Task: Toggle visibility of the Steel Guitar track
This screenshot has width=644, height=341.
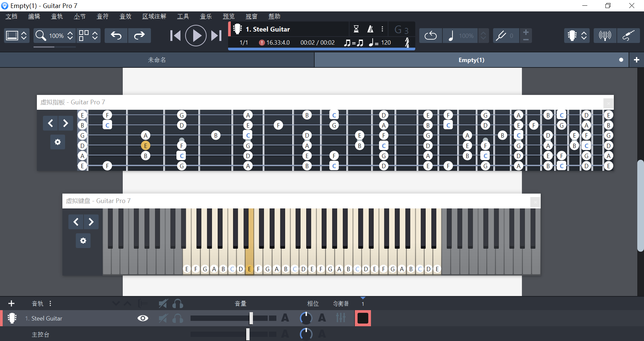Action: click(x=143, y=318)
